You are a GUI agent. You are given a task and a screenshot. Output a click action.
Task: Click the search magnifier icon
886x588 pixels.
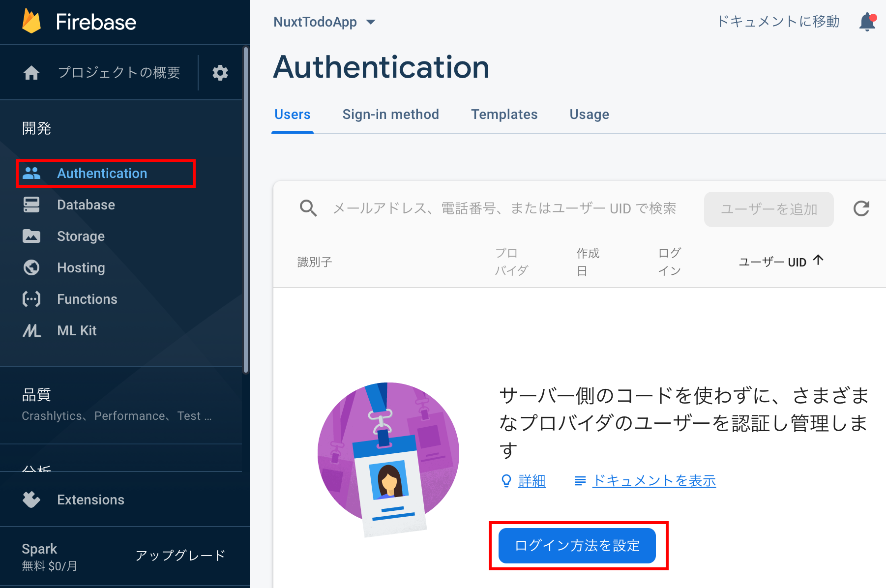coord(308,208)
